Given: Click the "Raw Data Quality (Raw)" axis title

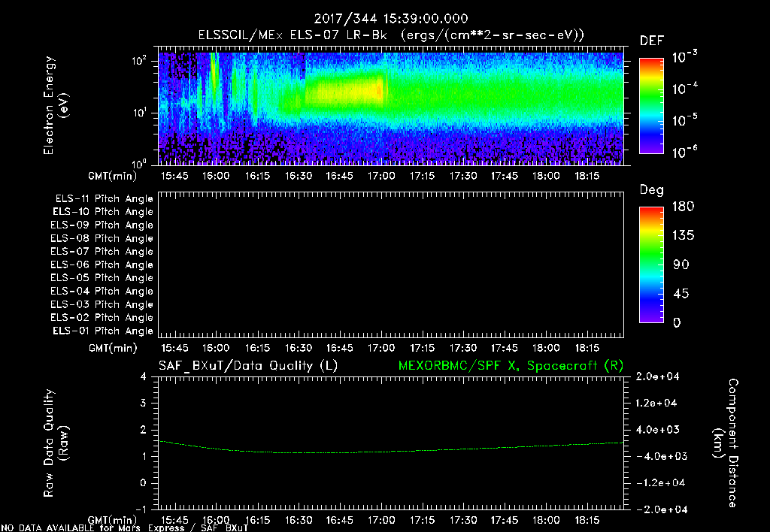Looking at the screenshot, I should (56, 443).
